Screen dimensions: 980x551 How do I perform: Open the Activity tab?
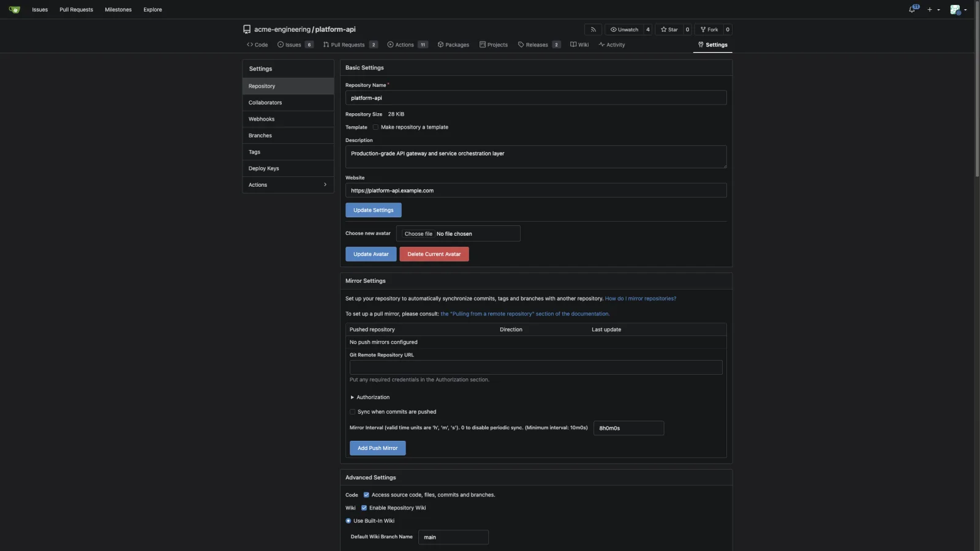tap(612, 45)
